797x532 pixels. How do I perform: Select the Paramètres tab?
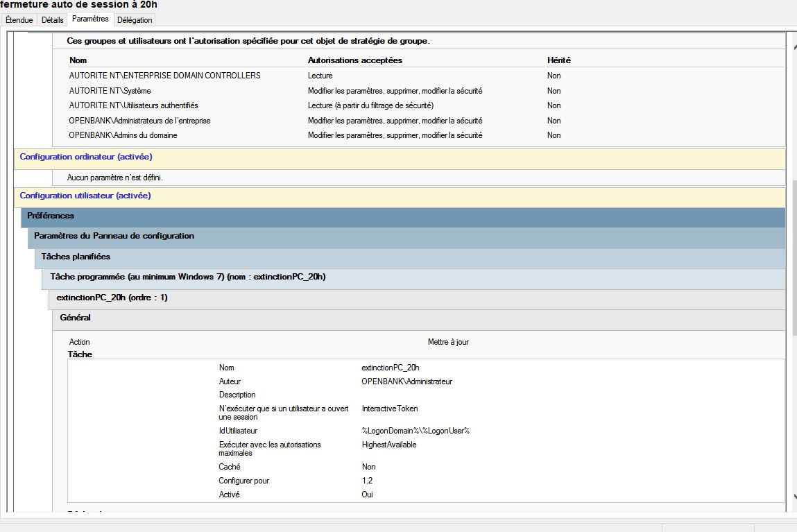pos(90,19)
